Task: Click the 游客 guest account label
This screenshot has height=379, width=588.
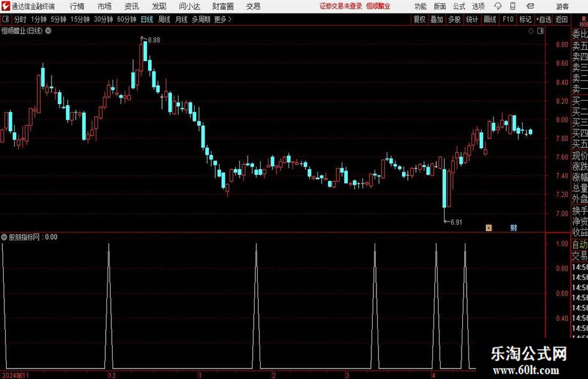Action: pyautogui.click(x=562, y=6)
